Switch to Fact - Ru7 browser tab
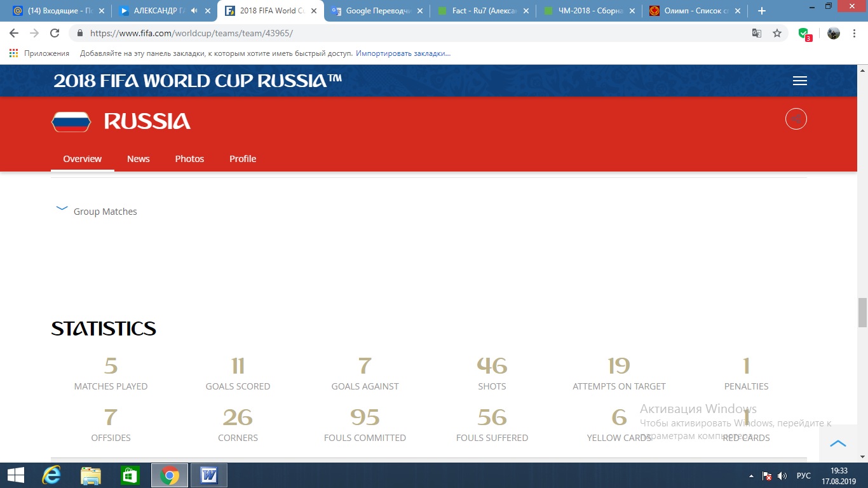This screenshot has width=868, height=488. coord(482,11)
